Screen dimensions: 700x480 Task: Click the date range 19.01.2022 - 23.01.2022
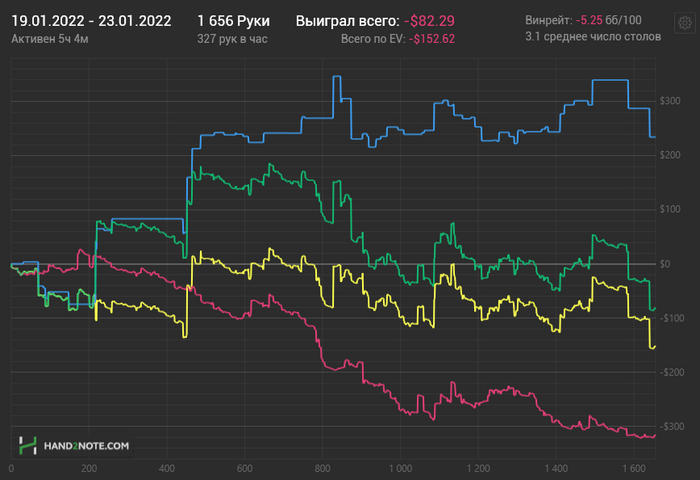pyautogui.click(x=91, y=21)
